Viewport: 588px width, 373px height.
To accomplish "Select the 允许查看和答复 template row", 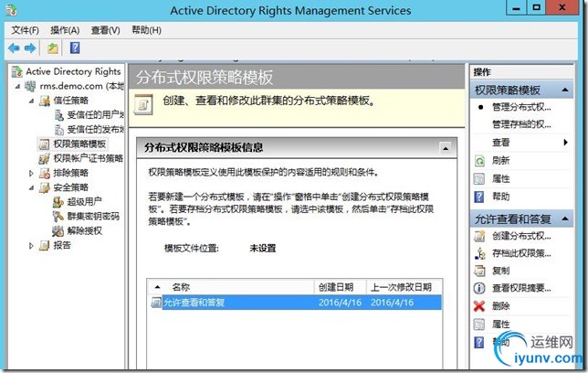I will coord(295,303).
